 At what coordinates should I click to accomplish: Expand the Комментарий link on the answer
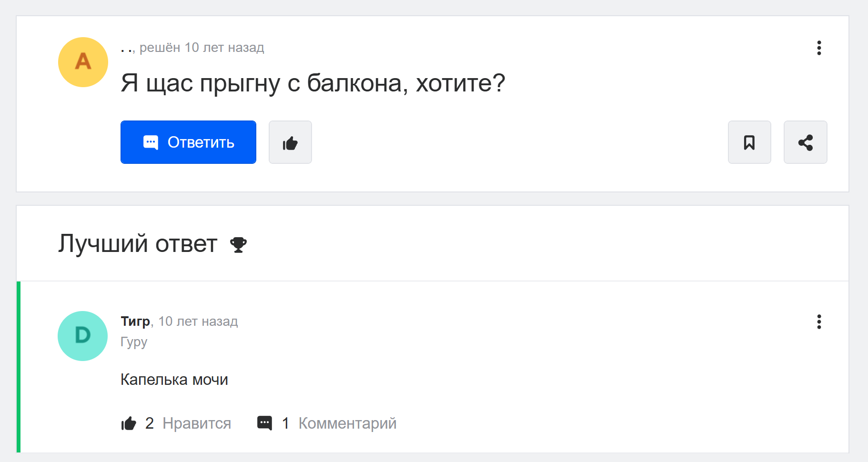[x=347, y=423]
